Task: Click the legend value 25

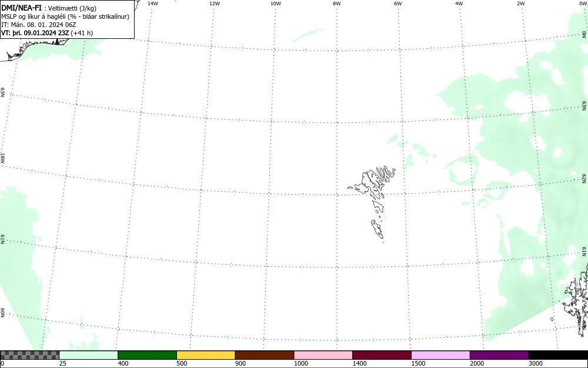Action: tap(63, 363)
